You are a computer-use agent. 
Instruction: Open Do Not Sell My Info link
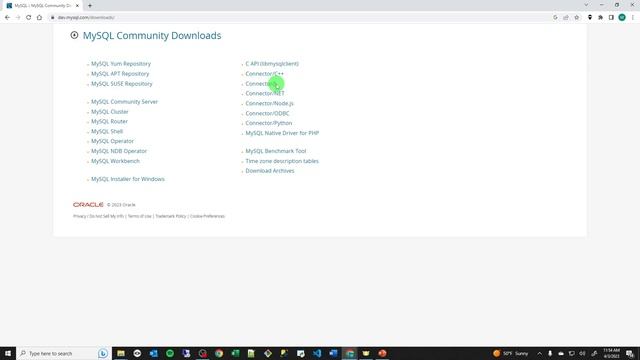click(107, 216)
